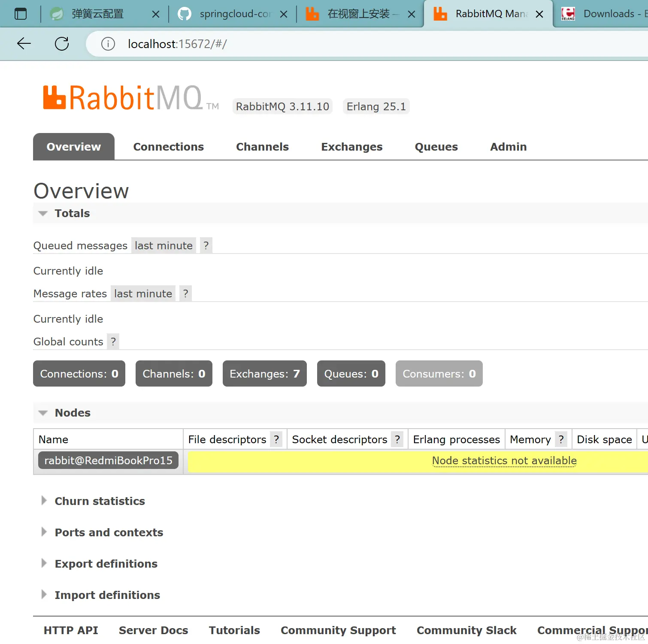Open the tab actions menu icon
The width and height of the screenshot is (648, 644).
tap(21, 14)
